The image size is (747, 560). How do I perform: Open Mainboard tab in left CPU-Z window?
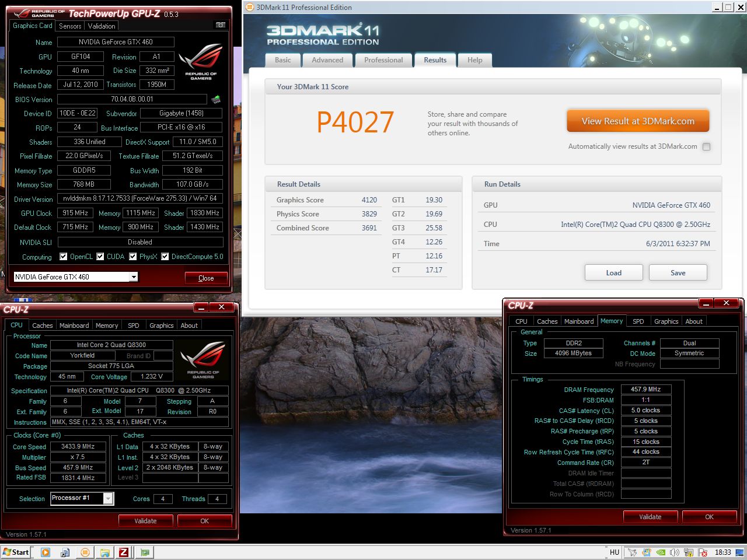[x=74, y=325]
